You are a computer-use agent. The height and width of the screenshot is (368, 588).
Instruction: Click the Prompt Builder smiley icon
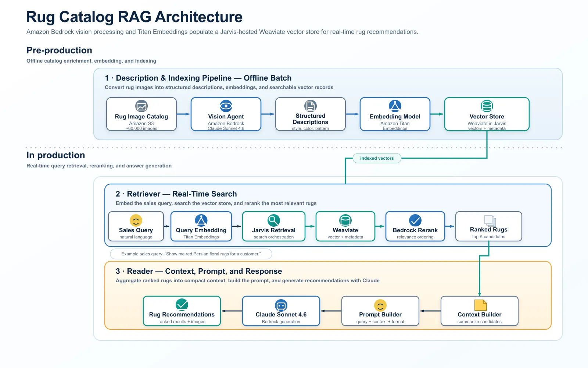click(x=380, y=305)
